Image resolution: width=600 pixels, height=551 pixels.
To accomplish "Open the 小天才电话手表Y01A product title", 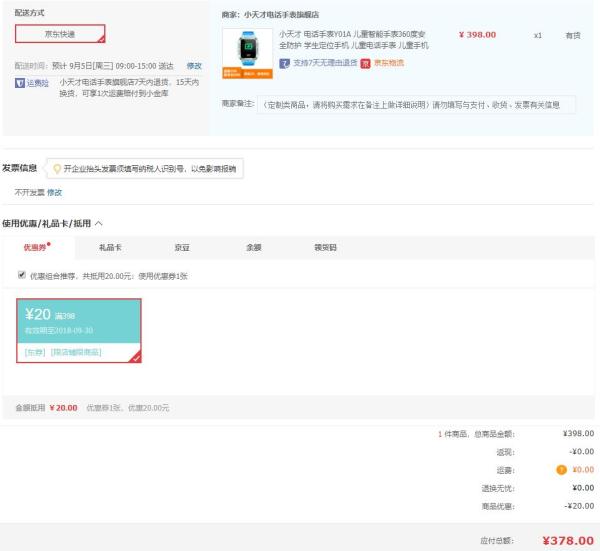I will point(354,40).
